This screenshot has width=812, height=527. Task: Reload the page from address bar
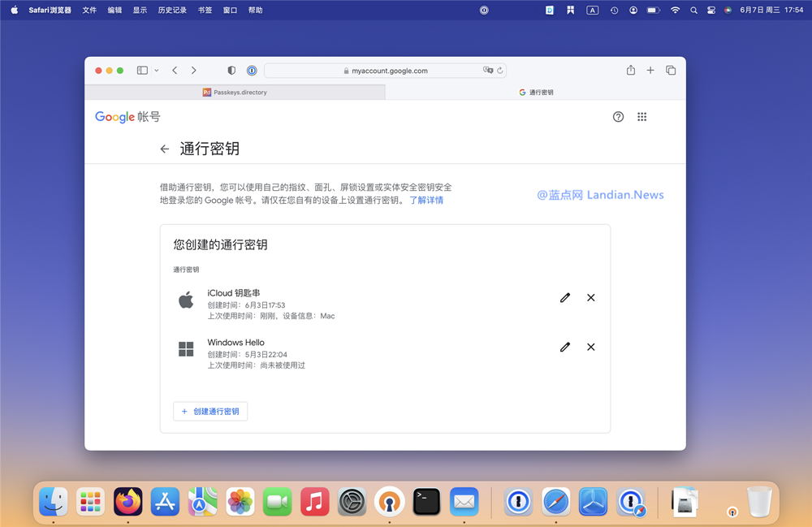(500, 71)
